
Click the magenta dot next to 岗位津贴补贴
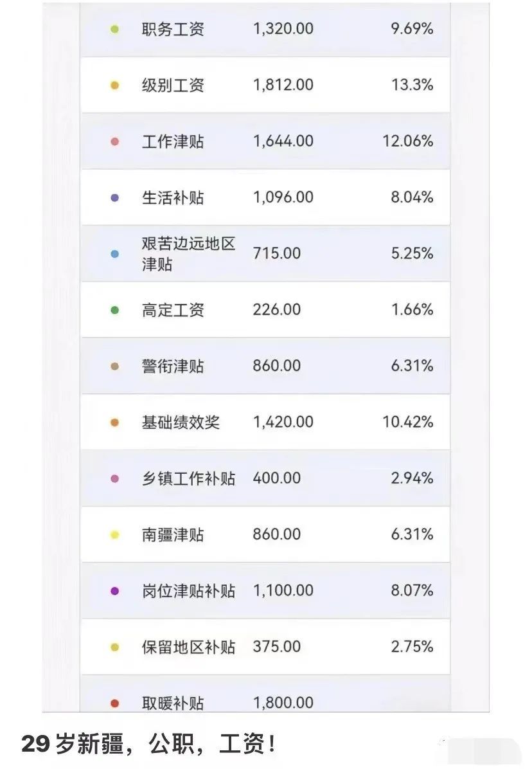[x=115, y=591]
